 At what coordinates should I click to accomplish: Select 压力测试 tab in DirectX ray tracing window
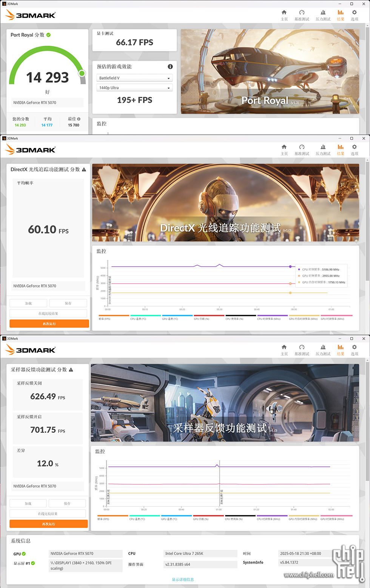(x=323, y=150)
